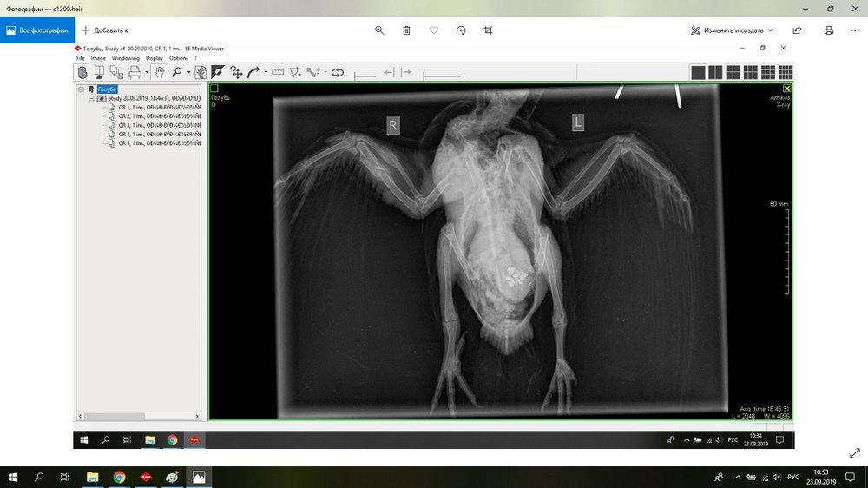Open the Display menu
Viewport: 868px width, 488px height.
pyautogui.click(x=154, y=58)
